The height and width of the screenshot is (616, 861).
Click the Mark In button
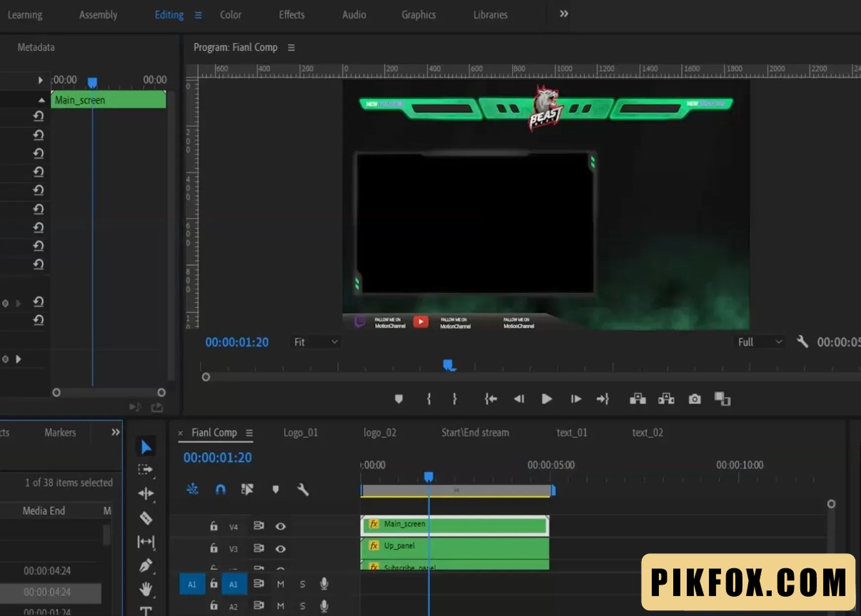[429, 399]
